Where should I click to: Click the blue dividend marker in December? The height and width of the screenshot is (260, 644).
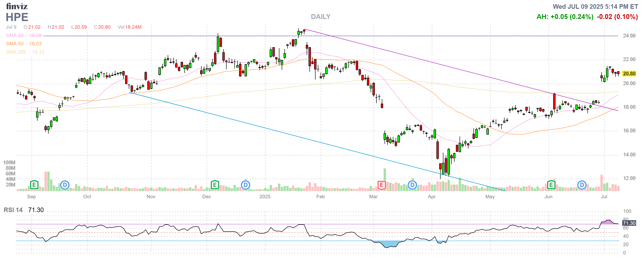[246, 185]
